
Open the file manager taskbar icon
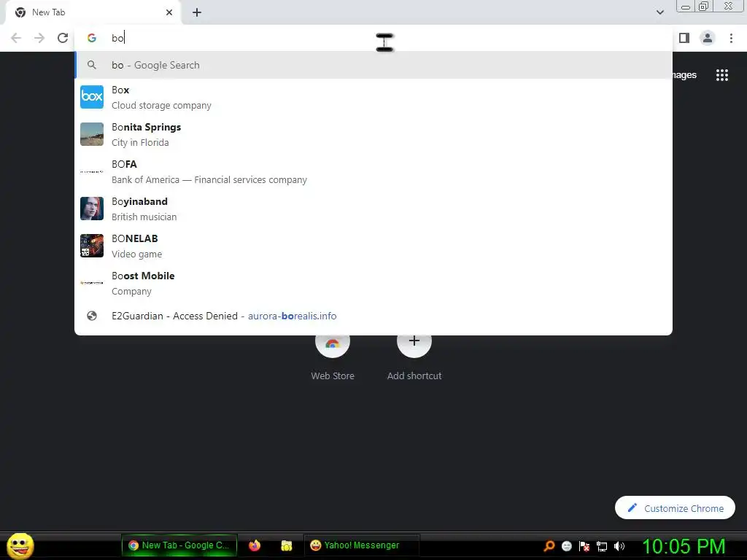[x=286, y=545]
